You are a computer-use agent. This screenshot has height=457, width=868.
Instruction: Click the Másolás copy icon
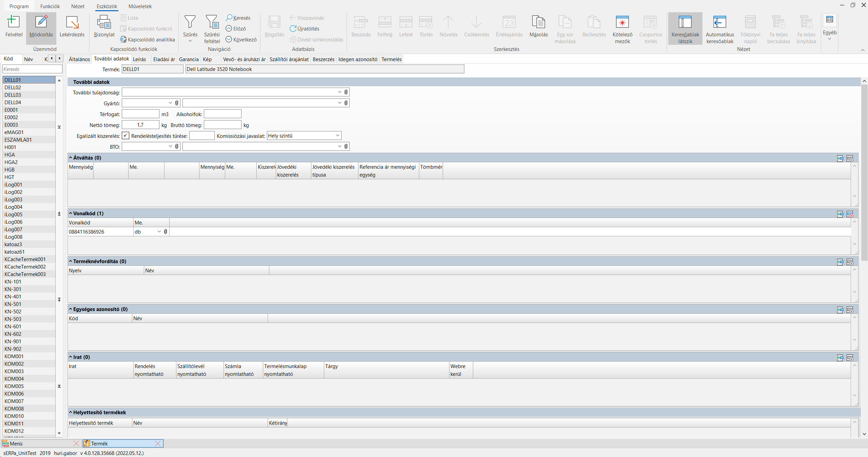(x=538, y=22)
